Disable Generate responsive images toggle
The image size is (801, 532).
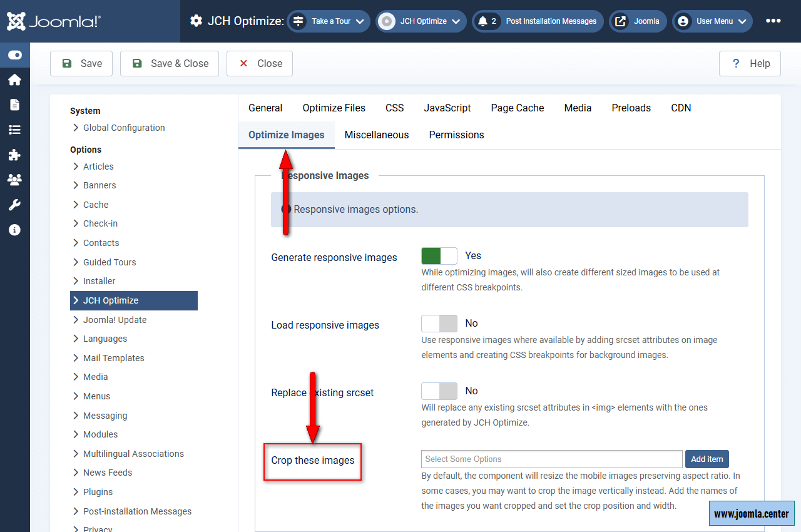tap(439, 256)
